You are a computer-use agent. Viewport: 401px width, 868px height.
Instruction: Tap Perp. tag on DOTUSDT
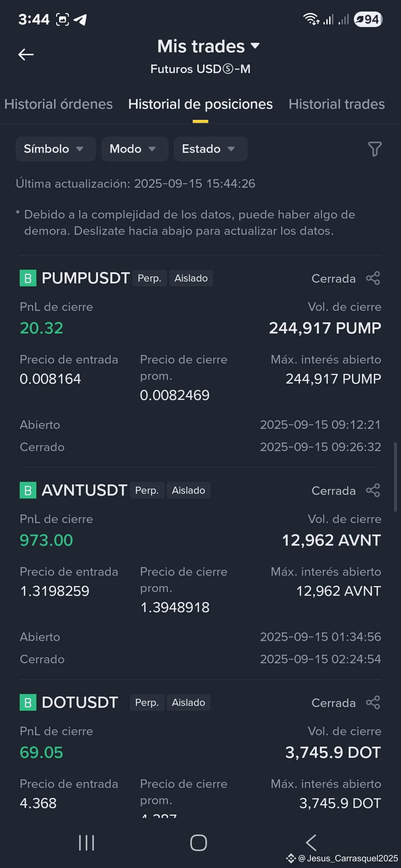point(147,703)
